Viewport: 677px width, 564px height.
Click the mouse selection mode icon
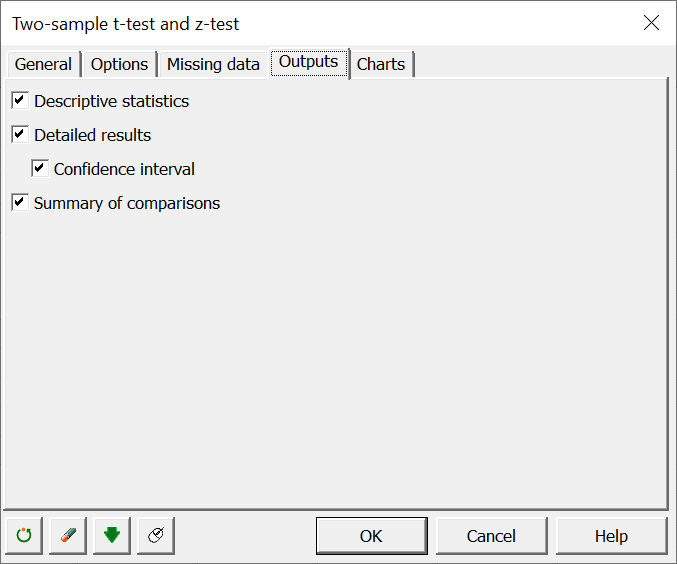(x=156, y=535)
